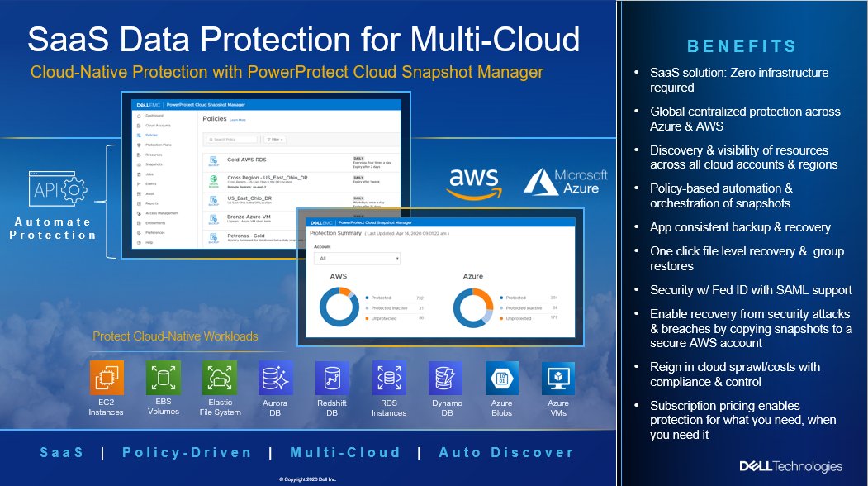Click the Policy-Driven footer text

187,453
